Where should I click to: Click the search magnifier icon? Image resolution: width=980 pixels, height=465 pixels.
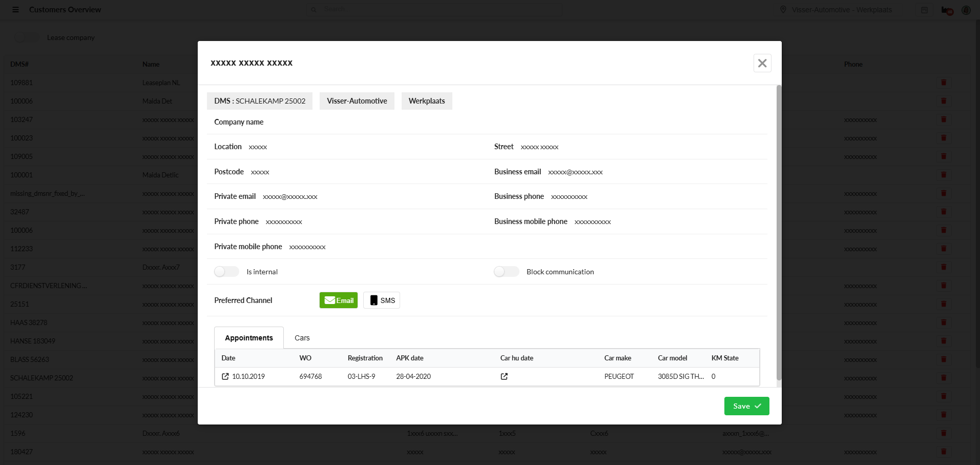(314, 10)
